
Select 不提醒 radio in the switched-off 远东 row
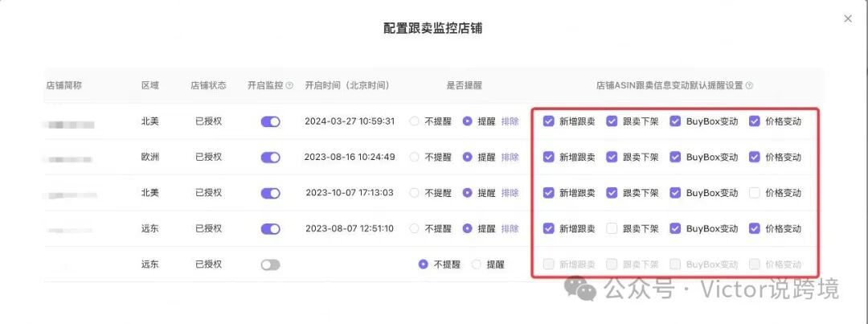coord(423,265)
